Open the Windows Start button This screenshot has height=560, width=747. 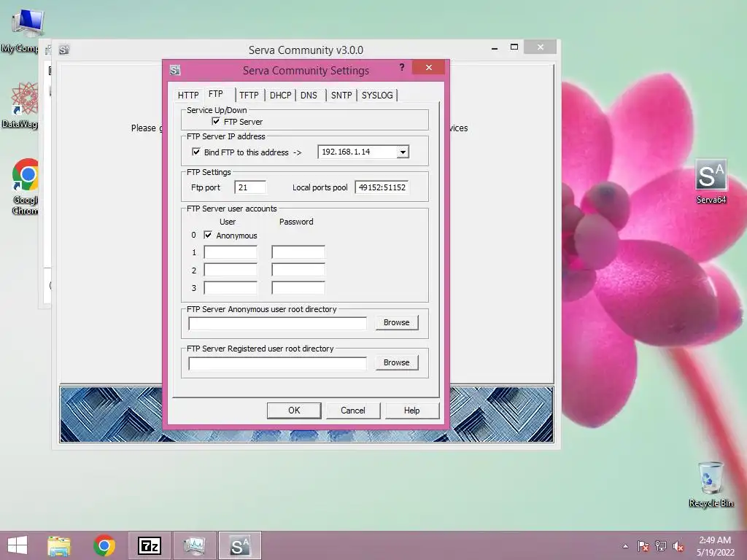coord(18,545)
